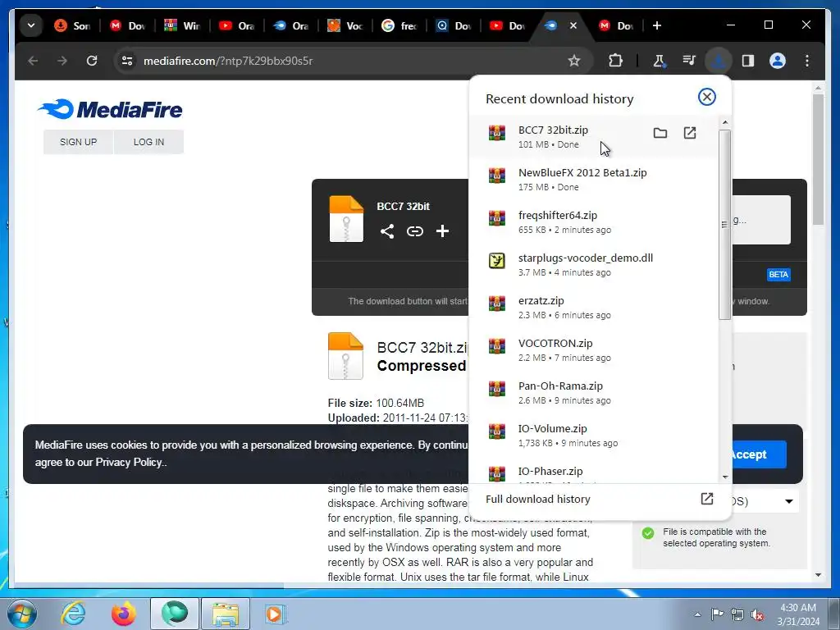Open Privacy Policy link in cookie banner
This screenshot has width=840, height=630.
tap(129, 463)
